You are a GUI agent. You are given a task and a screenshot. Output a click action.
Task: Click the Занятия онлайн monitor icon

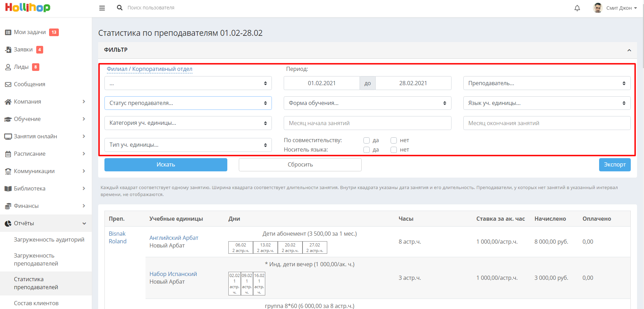(x=8, y=137)
